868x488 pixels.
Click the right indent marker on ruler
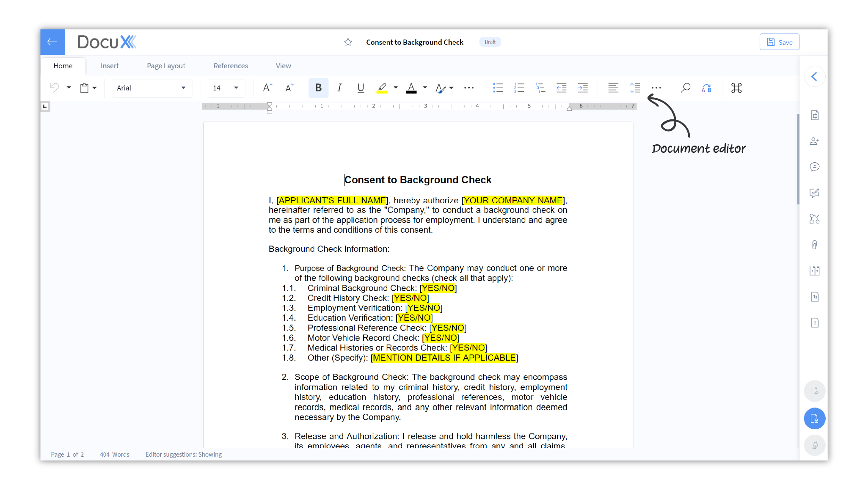tap(569, 109)
